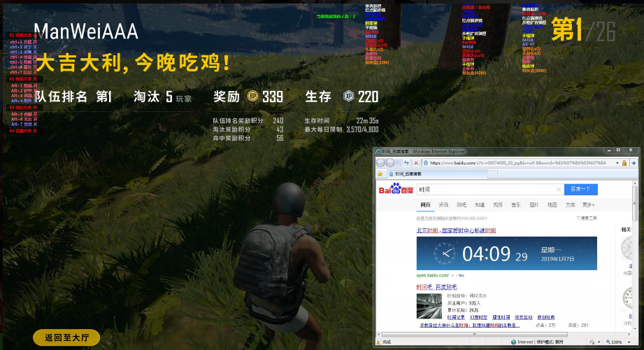Open the blank new tab button

coord(492,174)
